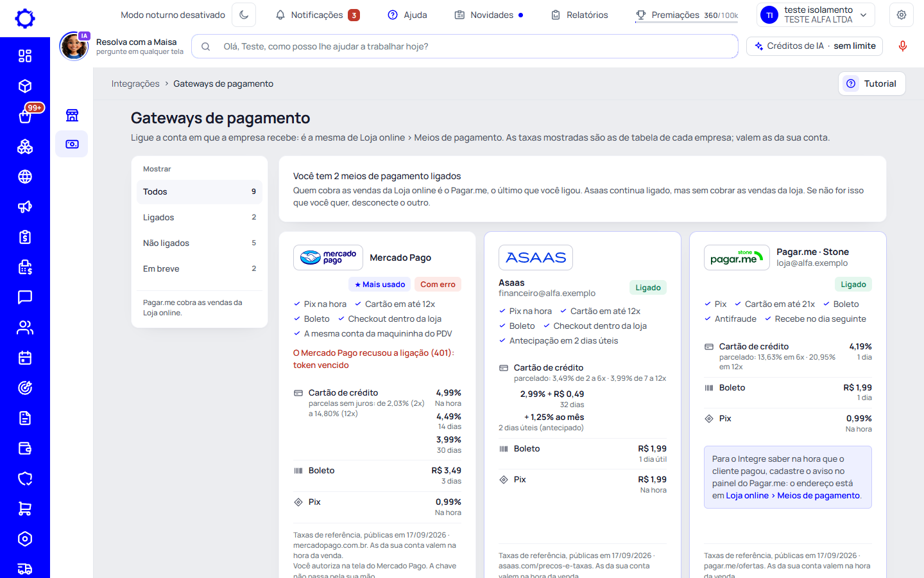Click the Mercado Pago logo
Screen dimensions: 924x578
click(328, 258)
